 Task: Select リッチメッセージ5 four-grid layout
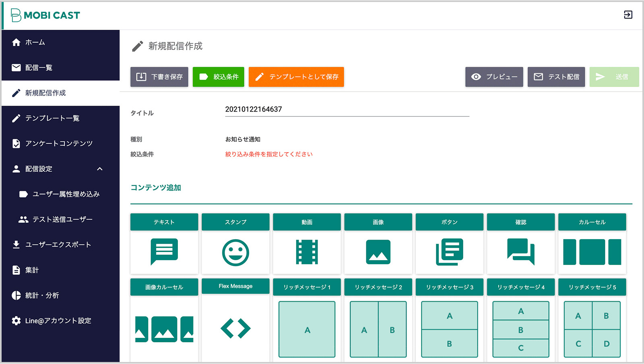click(x=592, y=329)
